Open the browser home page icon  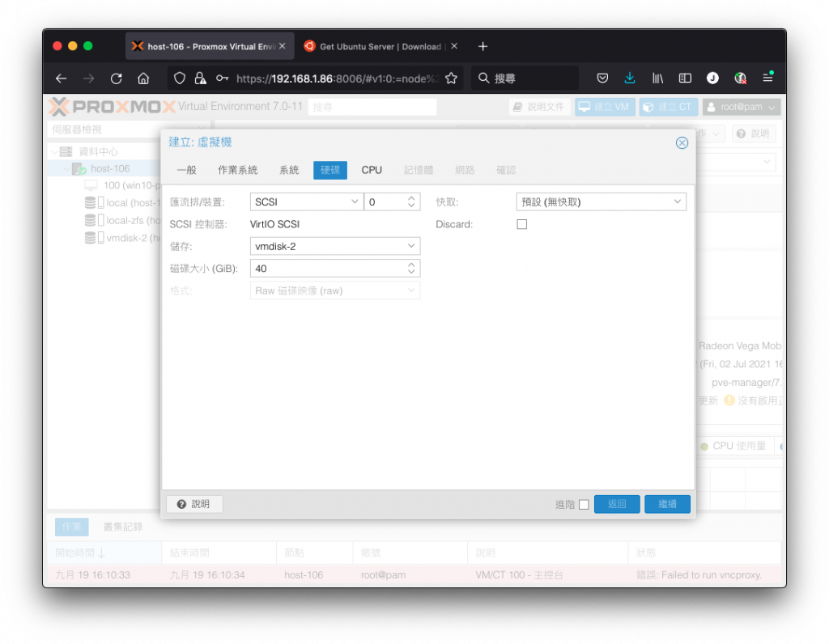tap(143, 78)
